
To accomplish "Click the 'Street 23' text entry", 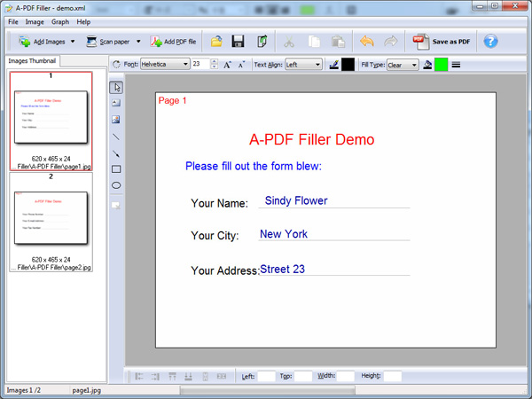I will tap(282, 269).
